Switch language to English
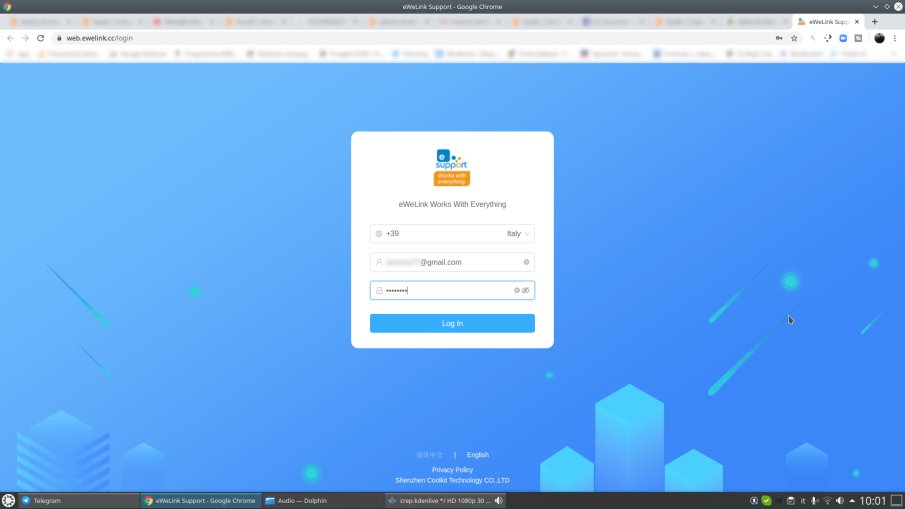Screen dimensions: 905x509 click(x=477, y=455)
